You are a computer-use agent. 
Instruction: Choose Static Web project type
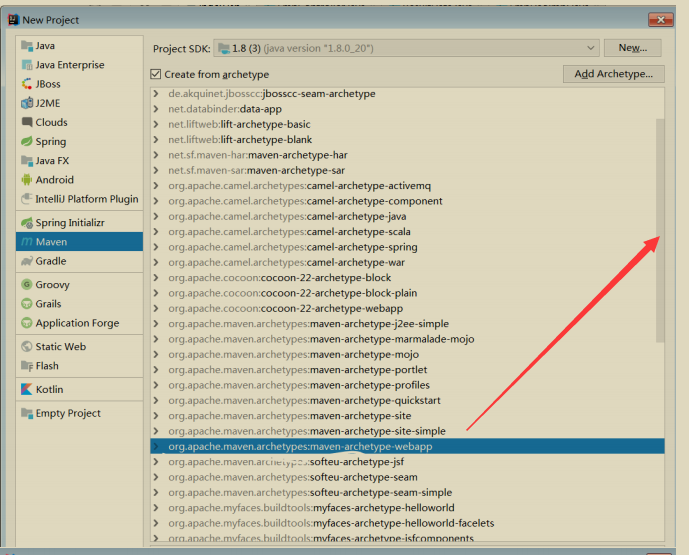(80, 347)
